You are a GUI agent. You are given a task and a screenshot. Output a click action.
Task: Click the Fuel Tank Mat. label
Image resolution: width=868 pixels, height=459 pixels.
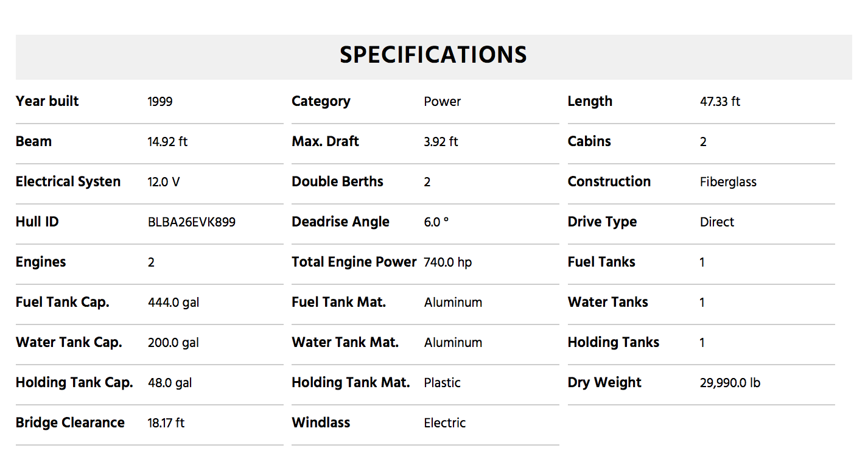(338, 303)
